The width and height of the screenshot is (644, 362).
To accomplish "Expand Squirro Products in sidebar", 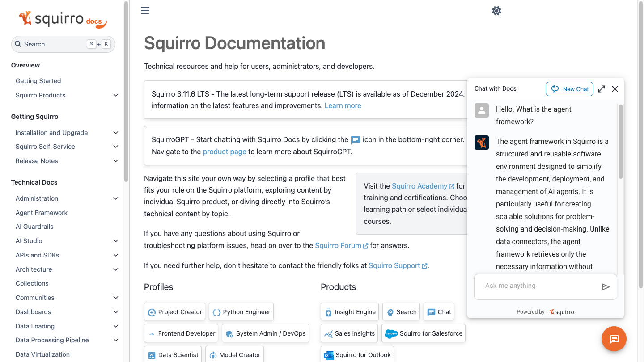I will (x=116, y=95).
